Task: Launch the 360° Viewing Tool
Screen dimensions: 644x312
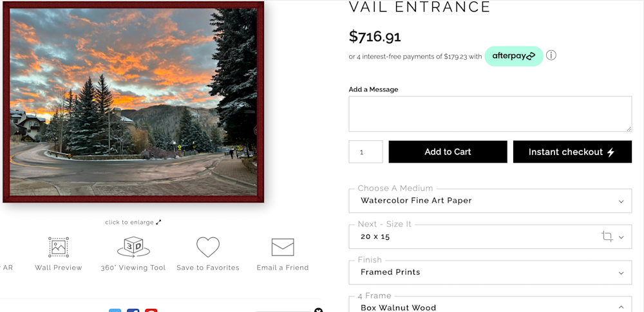Action: click(133, 248)
